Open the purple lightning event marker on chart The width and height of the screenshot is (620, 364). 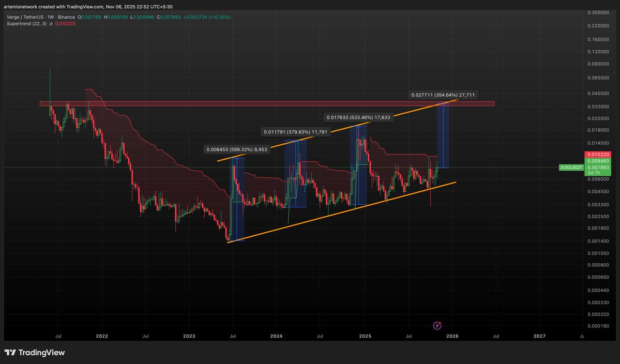tap(437, 326)
